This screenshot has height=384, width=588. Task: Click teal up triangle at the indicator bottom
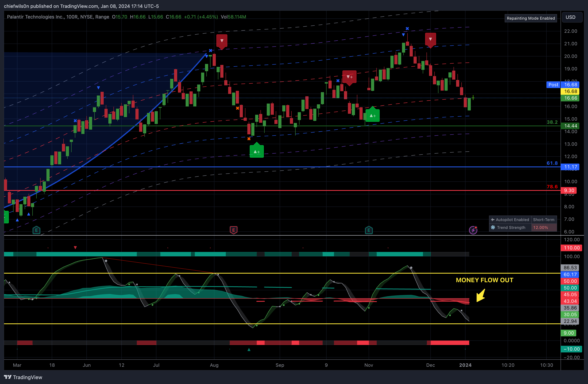click(249, 350)
